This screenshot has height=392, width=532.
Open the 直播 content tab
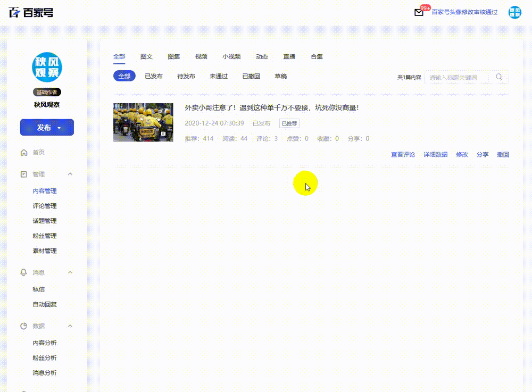tap(289, 56)
